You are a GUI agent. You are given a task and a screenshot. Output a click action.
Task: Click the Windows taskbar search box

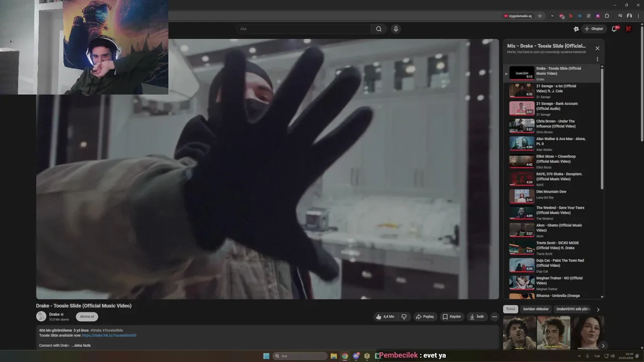tap(300, 356)
